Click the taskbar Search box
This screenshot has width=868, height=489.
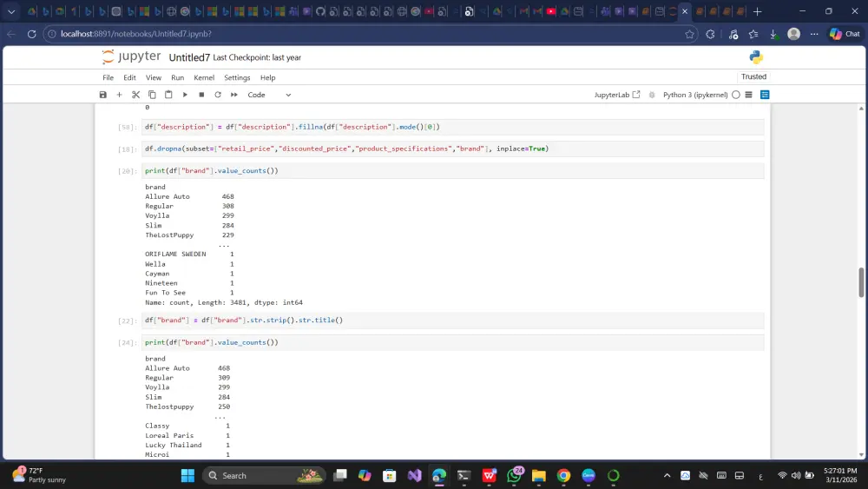click(x=265, y=475)
